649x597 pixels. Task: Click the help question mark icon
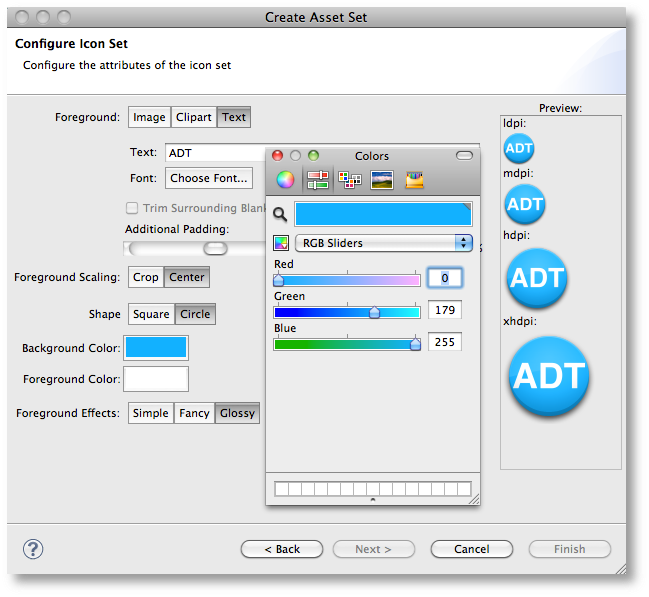tap(33, 549)
